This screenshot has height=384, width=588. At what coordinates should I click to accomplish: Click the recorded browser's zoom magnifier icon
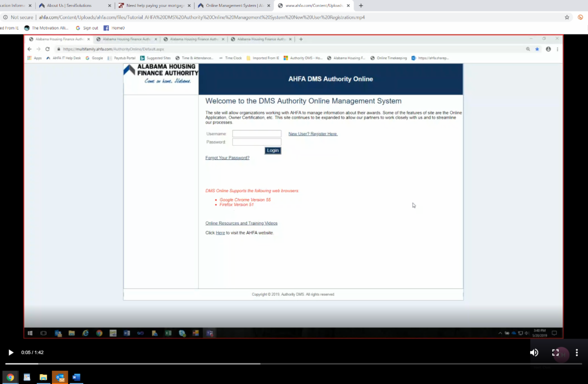[528, 49]
